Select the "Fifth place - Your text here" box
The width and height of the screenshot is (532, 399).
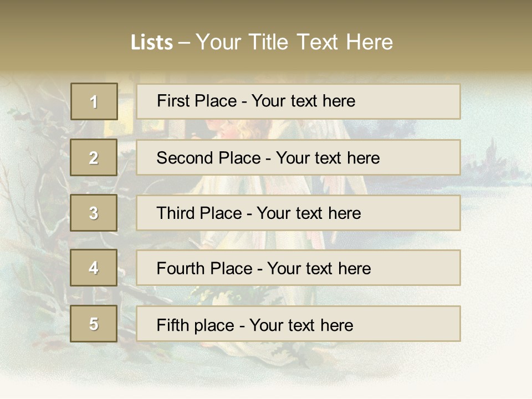[x=298, y=324]
